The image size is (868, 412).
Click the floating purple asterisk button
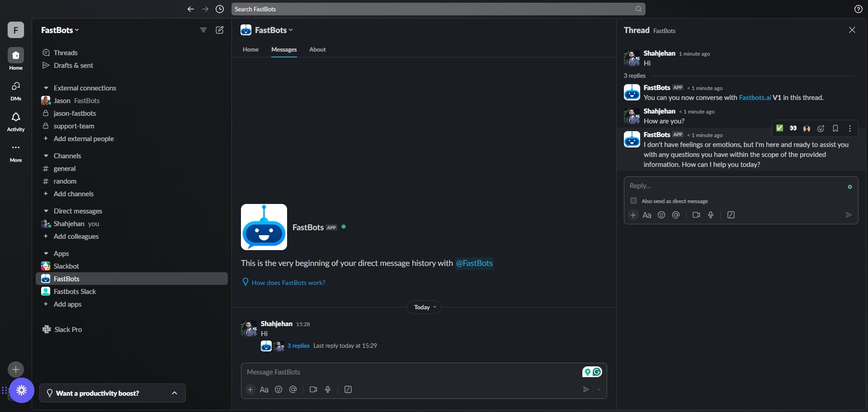point(21,390)
